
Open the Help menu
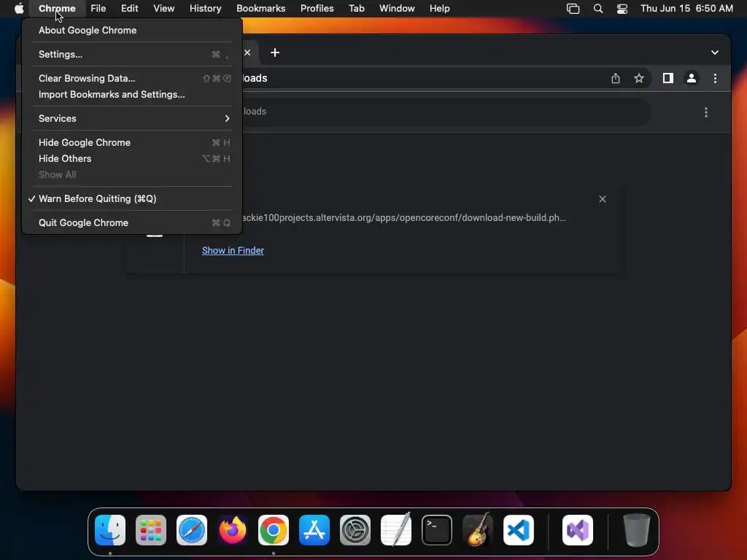pyautogui.click(x=439, y=9)
